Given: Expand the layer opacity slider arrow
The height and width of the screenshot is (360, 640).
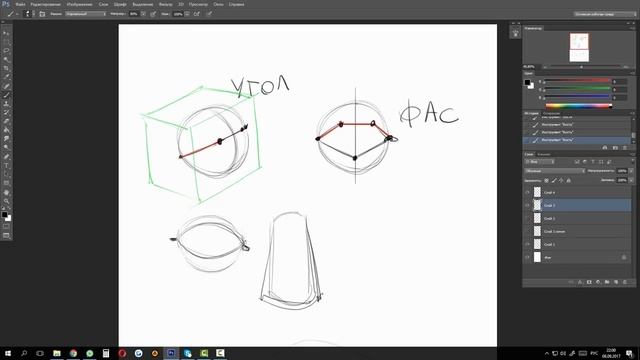Looking at the screenshot, I should tap(631, 171).
